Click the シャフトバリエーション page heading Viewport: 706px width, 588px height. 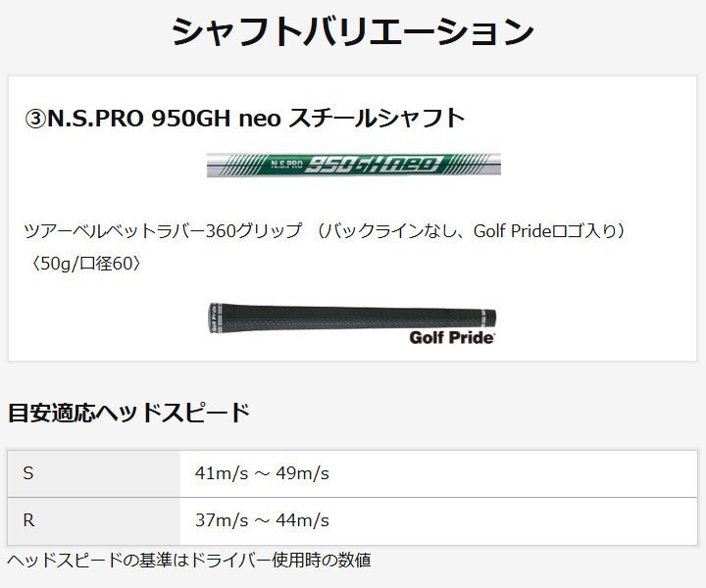(x=353, y=31)
